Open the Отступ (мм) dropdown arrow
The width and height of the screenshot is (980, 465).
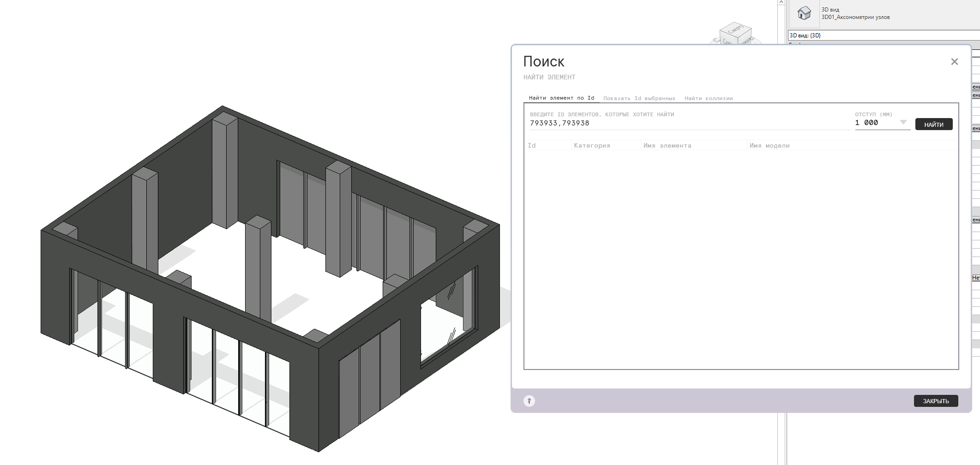click(x=903, y=122)
